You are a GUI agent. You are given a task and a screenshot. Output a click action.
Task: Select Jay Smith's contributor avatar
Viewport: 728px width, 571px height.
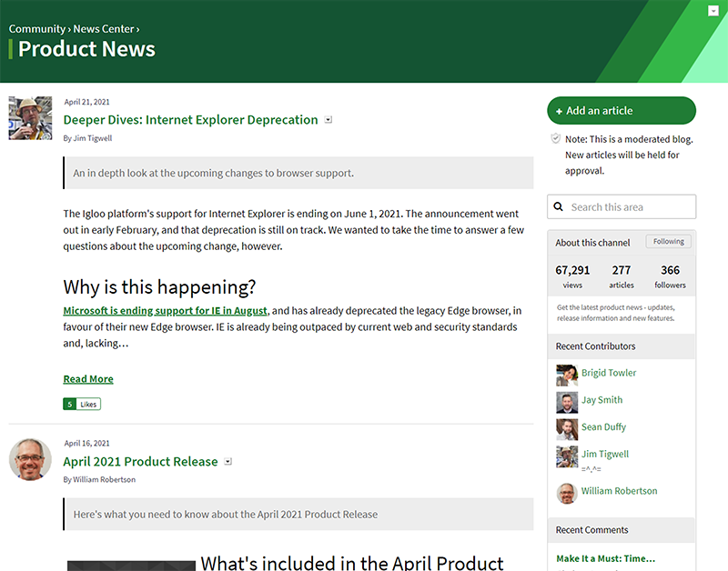coord(567,402)
